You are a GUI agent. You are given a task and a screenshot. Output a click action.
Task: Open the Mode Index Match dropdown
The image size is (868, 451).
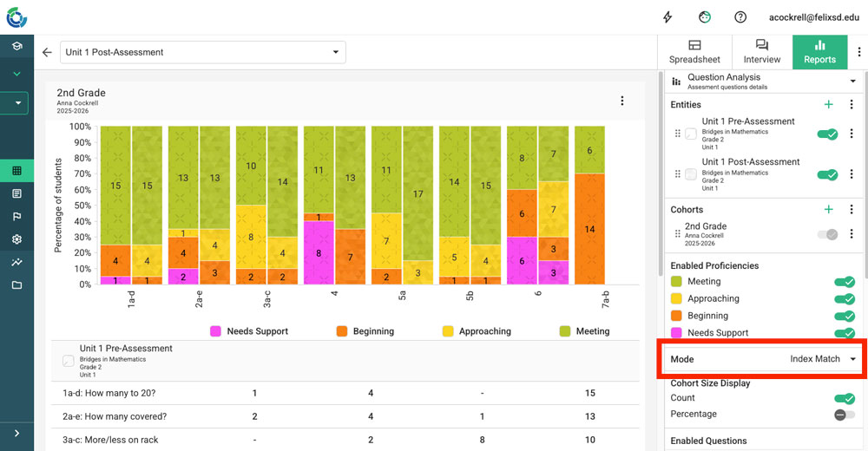pyautogui.click(x=823, y=359)
